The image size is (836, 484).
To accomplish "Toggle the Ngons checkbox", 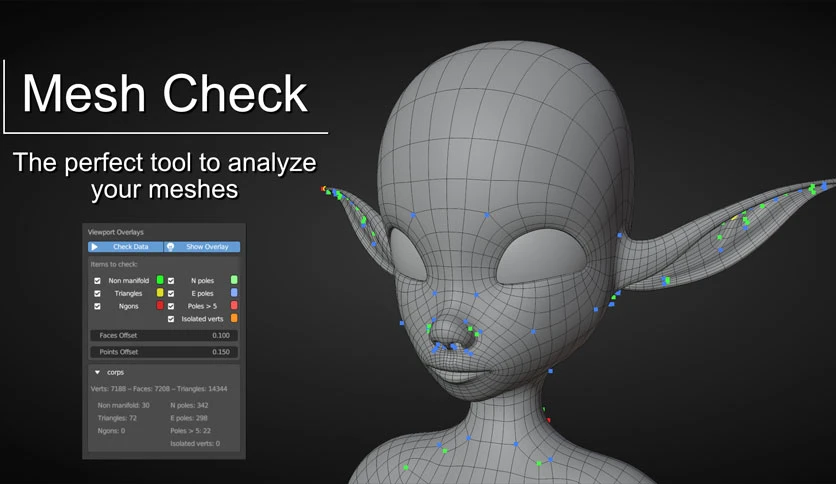I will [97, 306].
